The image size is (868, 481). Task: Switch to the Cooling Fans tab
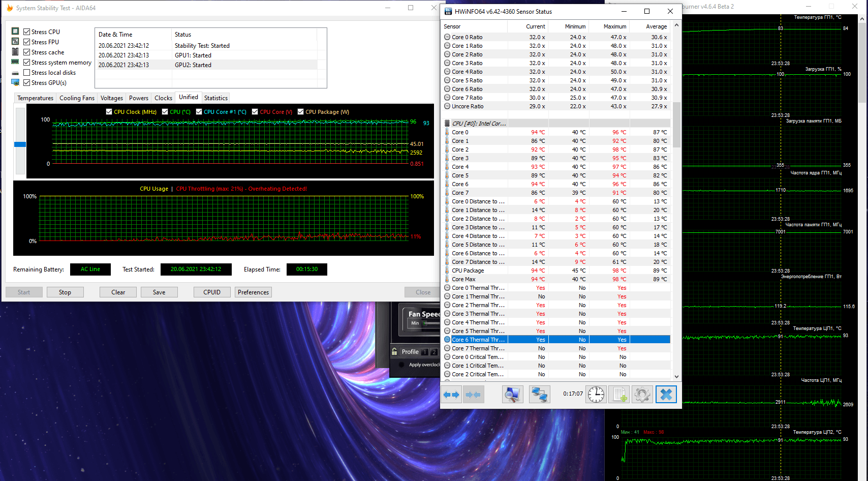click(x=77, y=98)
